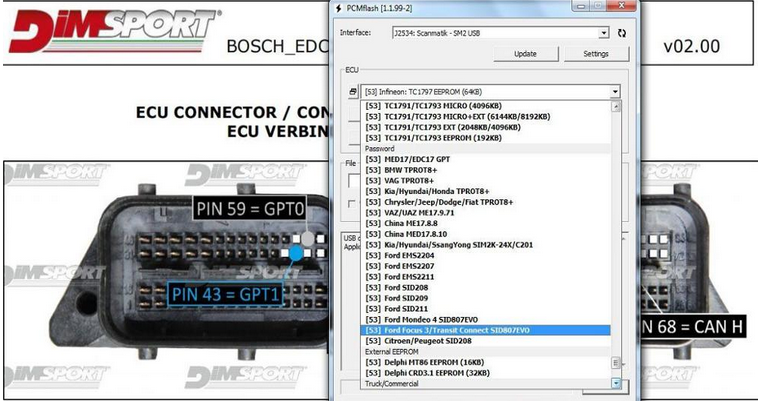Select Ford Mondeo 4 SID807EVO
The width and height of the screenshot is (760, 404).
pyautogui.click(x=486, y=319)
